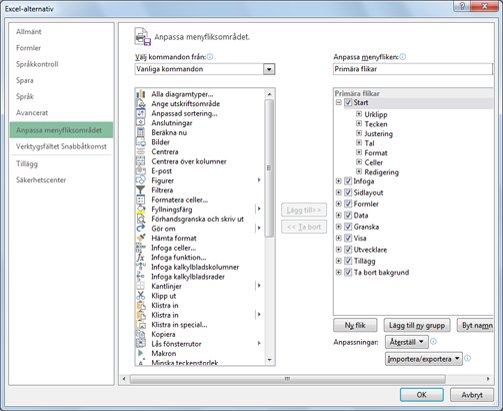Click the Formatera celler icon
This screenshot has height=411, width=503.
141,200
